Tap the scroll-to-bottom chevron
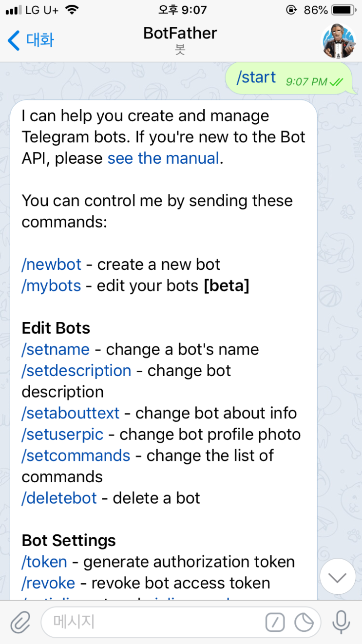The width and height of the screenshot is (362, 644). pyautogui.click(x=338, y=576)
